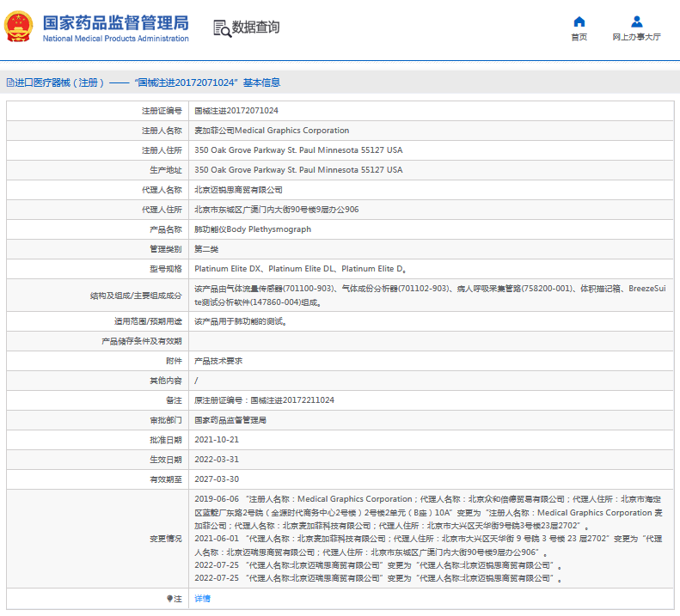Click 肺功能仪Body Plethysmograph product name
Viewport: 680px width, 616px height.
pos(253,229)
